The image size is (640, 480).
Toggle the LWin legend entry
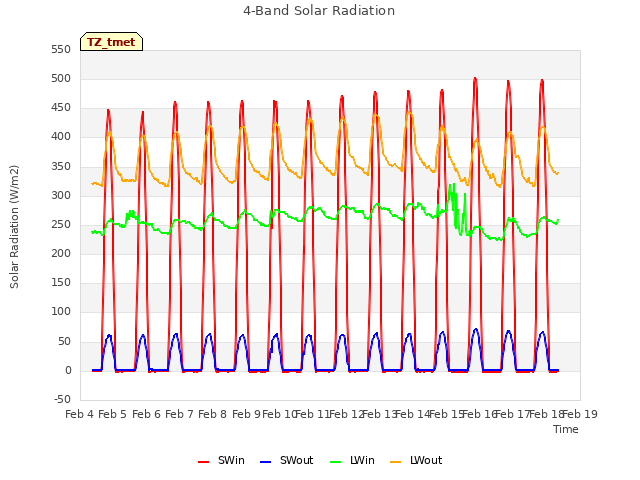352,460
